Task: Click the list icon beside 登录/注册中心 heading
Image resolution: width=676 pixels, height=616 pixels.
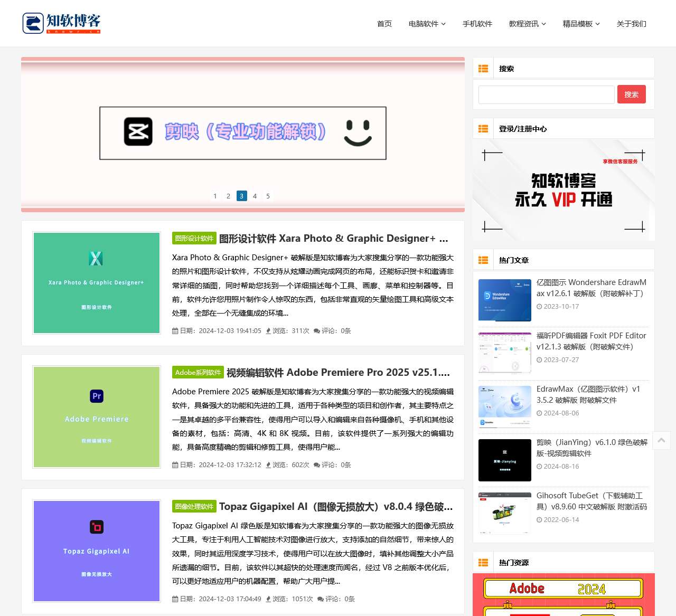Action: [483, 129]
